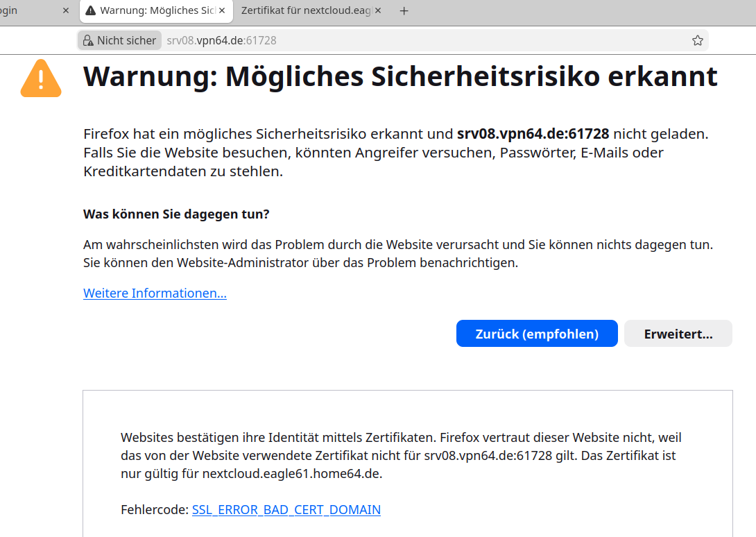Click the SSL_ERROR_BAD_CERT_DOMAIN error code link
This screenshot has width=756, height=537.
coord(286,509)
